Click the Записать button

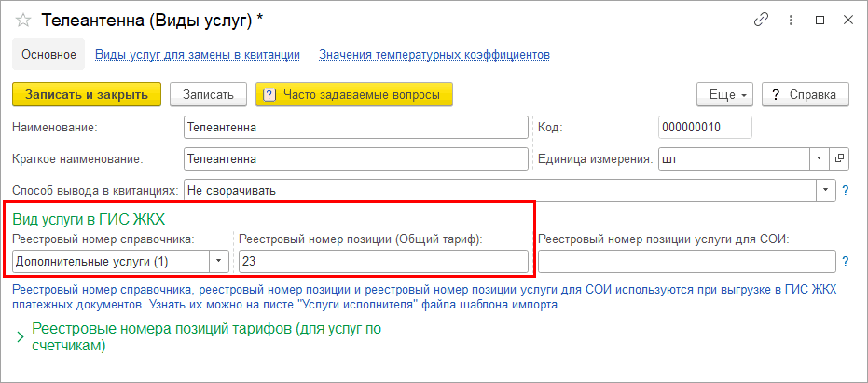coord(209,95)
